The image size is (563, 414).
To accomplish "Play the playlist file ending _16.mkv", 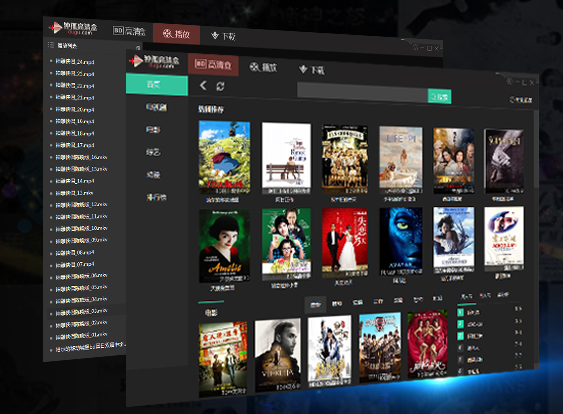I will pyautogui.click(x=81, y=157).
